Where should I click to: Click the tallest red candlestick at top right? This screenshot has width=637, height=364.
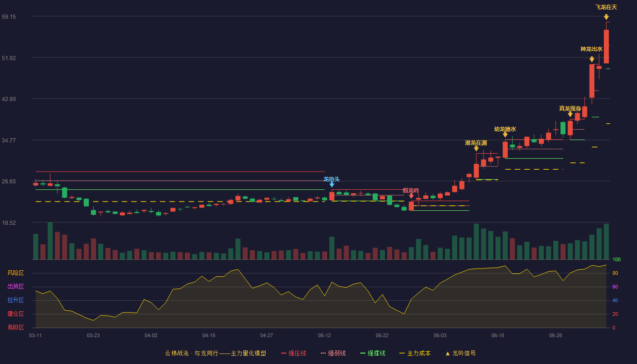(606, 46)
